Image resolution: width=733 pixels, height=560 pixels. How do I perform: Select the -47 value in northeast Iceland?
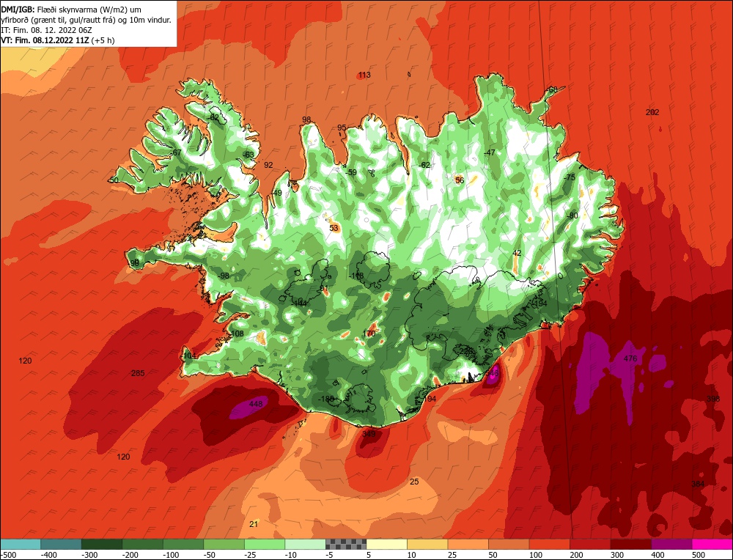489,153
